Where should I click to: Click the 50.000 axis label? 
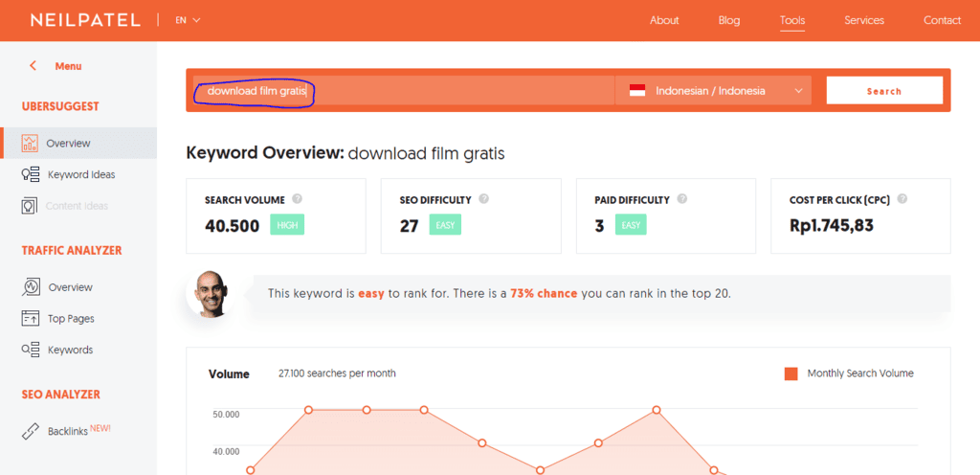pyautogui.click(x=226, y=415)
